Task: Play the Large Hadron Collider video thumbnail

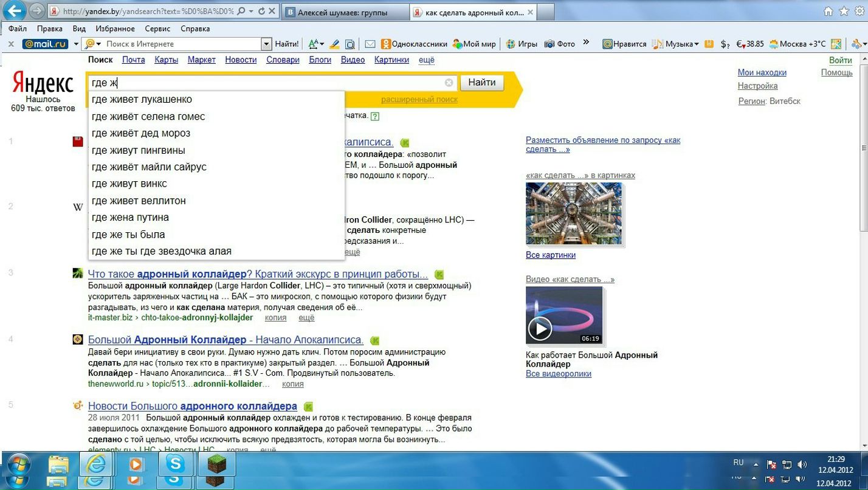Action: coord(540,328)
